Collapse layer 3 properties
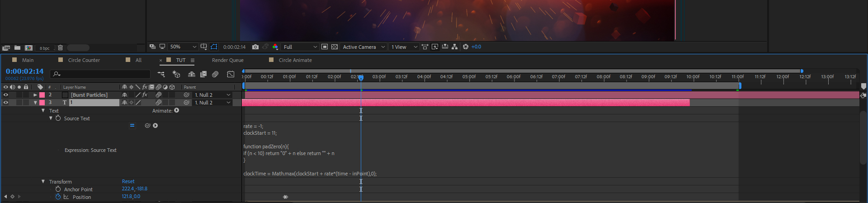The height and width of the screenshot is (203, 868). click(x=35, y=103)
